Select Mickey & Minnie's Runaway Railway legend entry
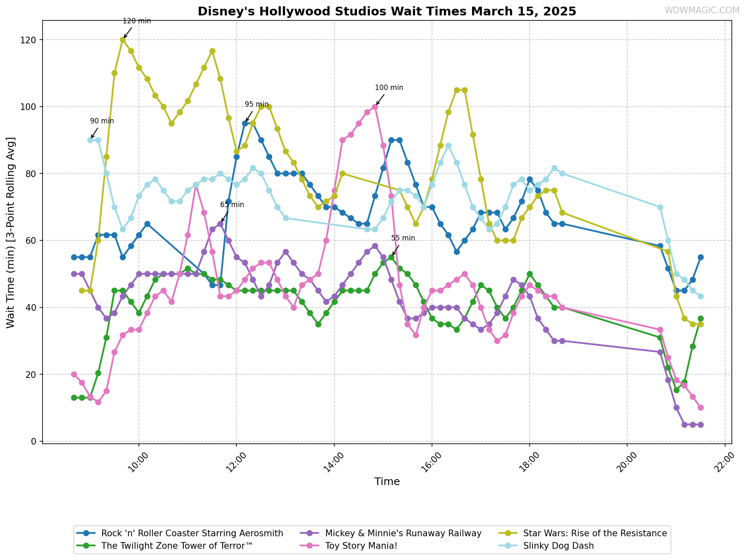 pos(392,533)
